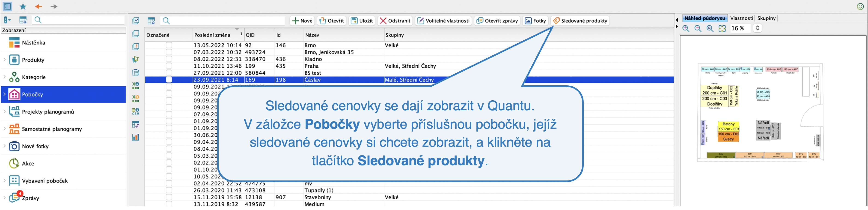The image size is (868, 210).
Task: Click the Nové button
Action: pos(302,21)
